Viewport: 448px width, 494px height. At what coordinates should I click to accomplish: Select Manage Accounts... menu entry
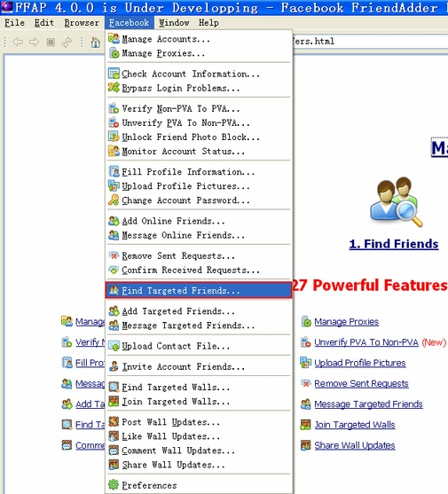tap(199, 39)
